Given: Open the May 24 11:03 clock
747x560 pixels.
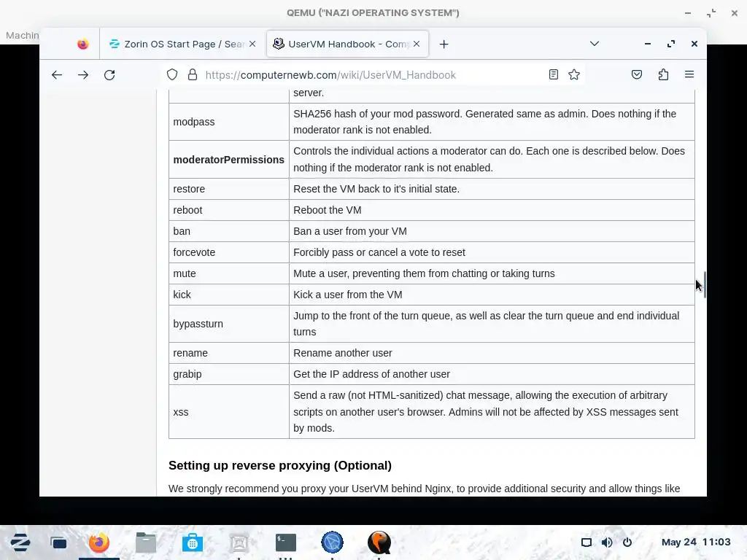Looking at the screenshot, I should (x=695, y=542).
